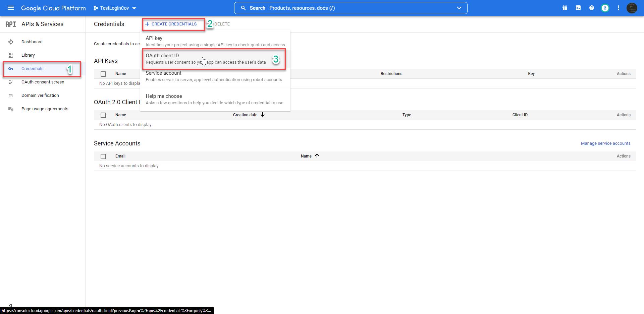644x314 pixels.
Task: Click the Name column up arrow
Action: (x=317, y=156)
